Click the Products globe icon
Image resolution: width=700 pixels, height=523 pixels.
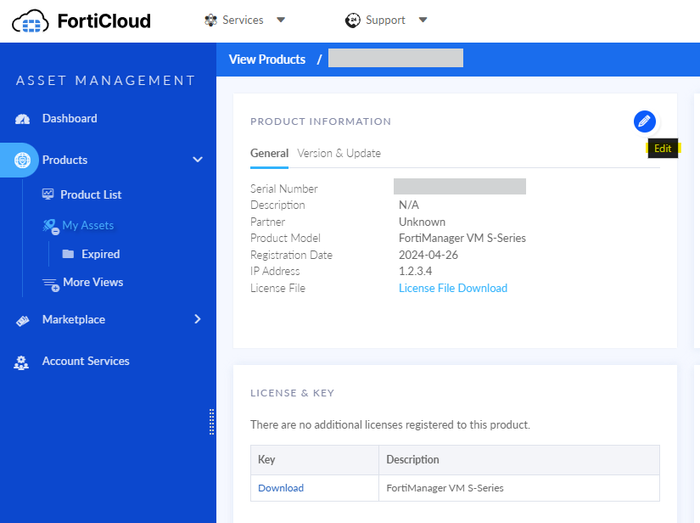coord(22,160)
